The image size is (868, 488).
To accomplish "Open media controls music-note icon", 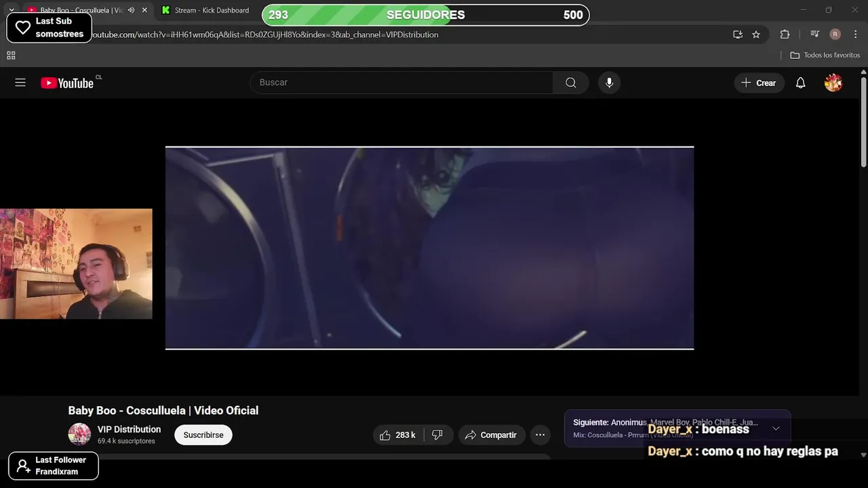I will pyautogui.click(x=814, y=35).
